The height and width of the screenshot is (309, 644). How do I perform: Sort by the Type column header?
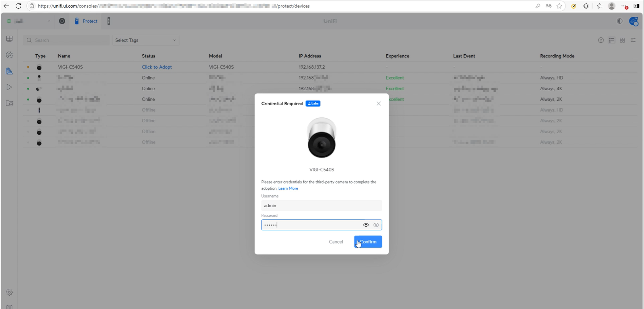pos(40,56)
